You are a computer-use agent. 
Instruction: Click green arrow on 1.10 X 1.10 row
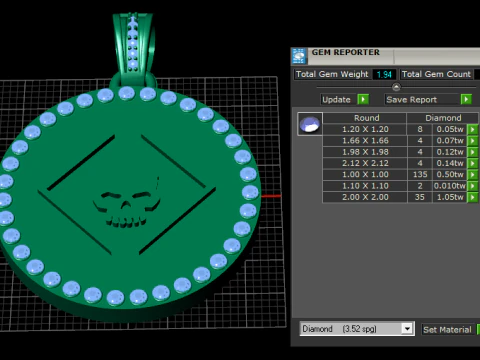click(472, 186)
